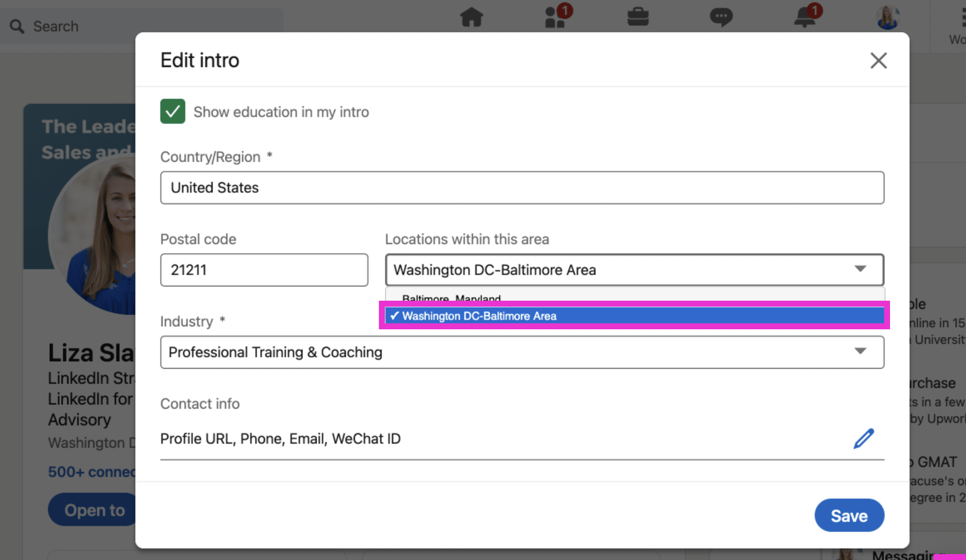Open the Industry dropdown

[x=861, y=352]
